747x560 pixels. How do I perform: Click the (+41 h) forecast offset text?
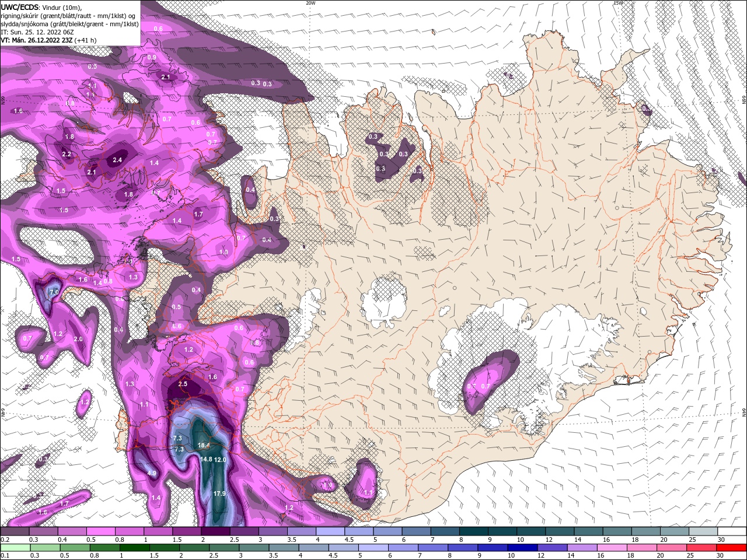point(86,40)
